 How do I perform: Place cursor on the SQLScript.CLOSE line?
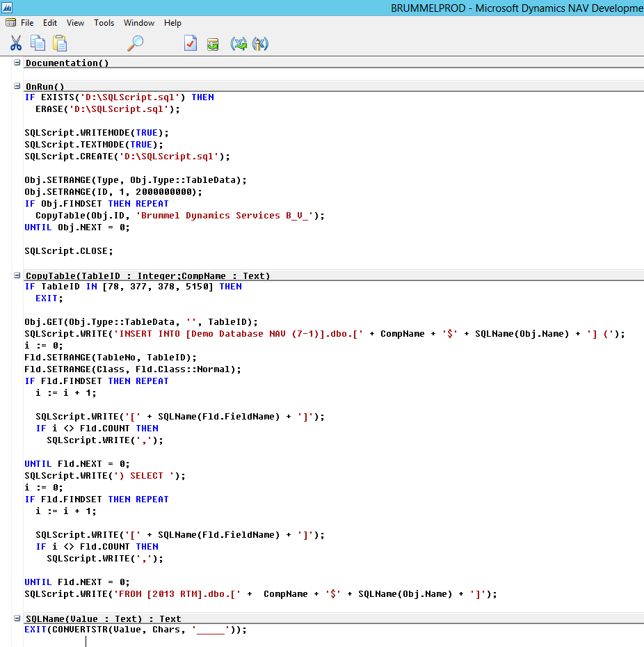point(68,250)
